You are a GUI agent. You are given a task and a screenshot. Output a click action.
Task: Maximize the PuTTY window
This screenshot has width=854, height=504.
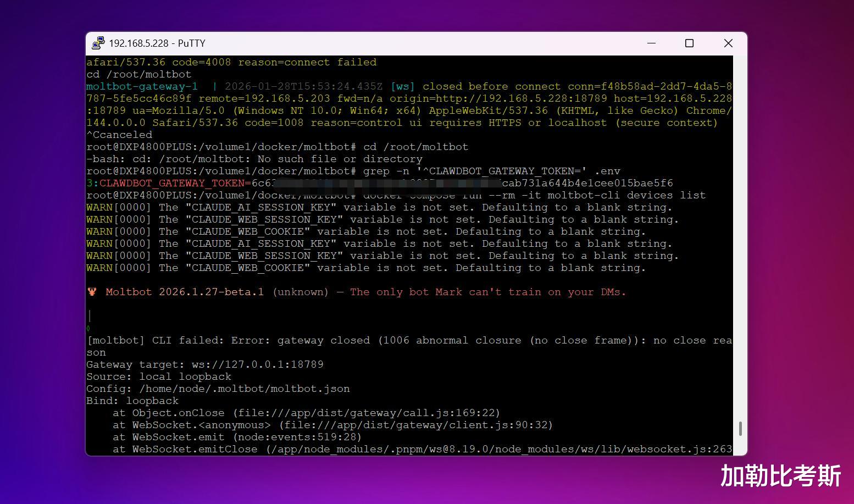click(x=689, y=43)
